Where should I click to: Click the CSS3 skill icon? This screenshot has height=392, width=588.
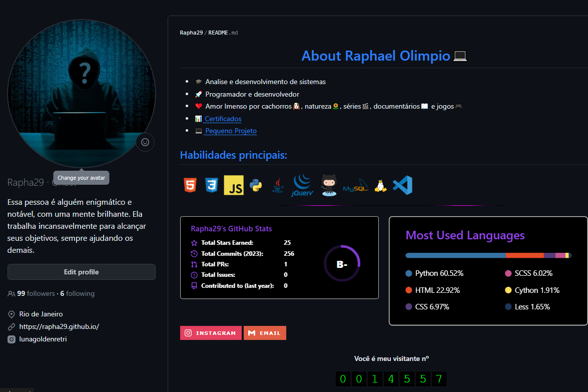point(211,186)
